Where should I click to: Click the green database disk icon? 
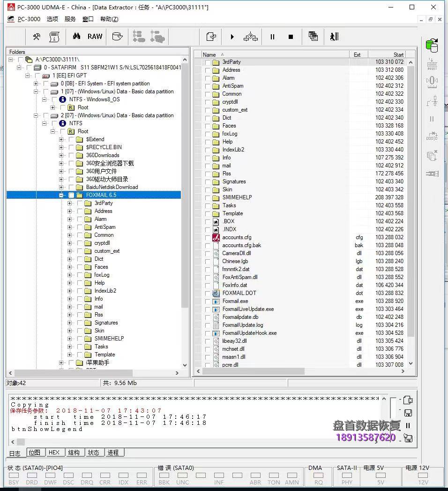(x=432, y=45)
